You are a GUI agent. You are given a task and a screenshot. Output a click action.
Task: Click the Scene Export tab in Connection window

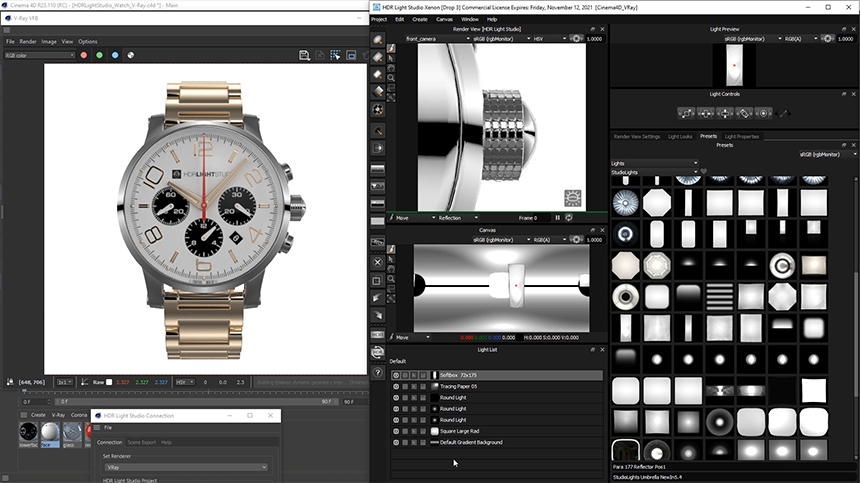pos(142,442)
